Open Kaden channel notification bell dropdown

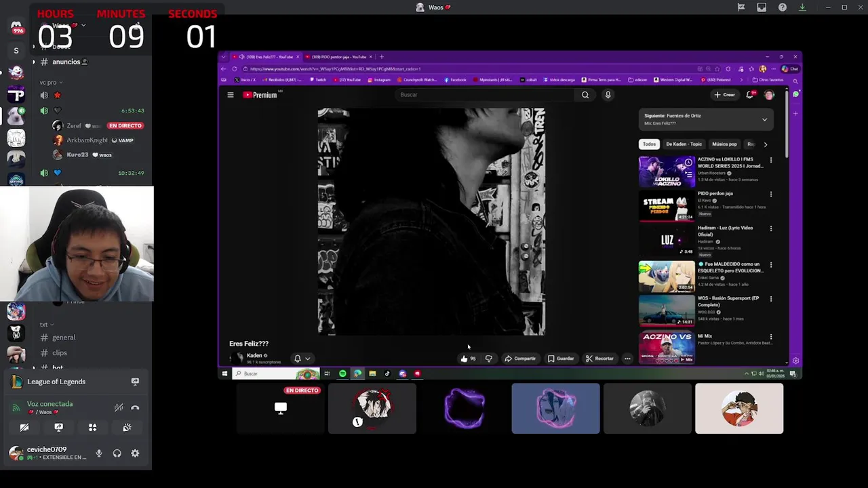[x=302, y=359]
